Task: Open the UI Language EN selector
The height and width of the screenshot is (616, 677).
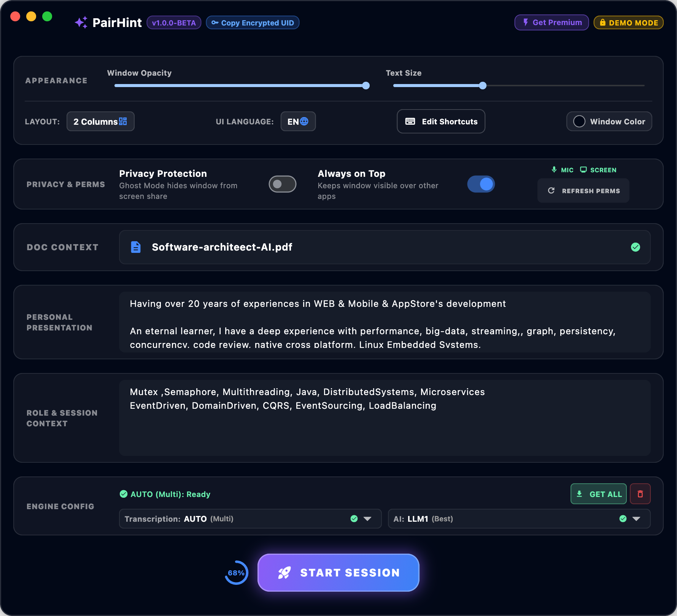Action: [x=298, y=121]
